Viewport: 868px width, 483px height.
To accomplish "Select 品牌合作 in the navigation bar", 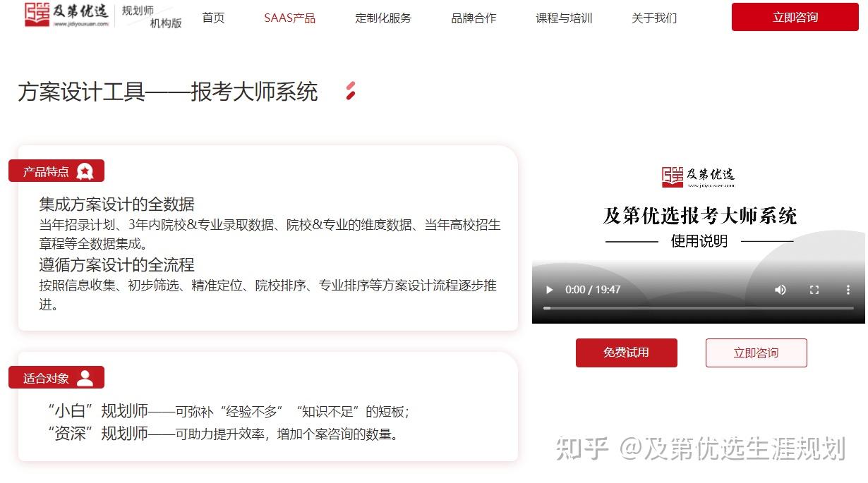I will (474, 18).
